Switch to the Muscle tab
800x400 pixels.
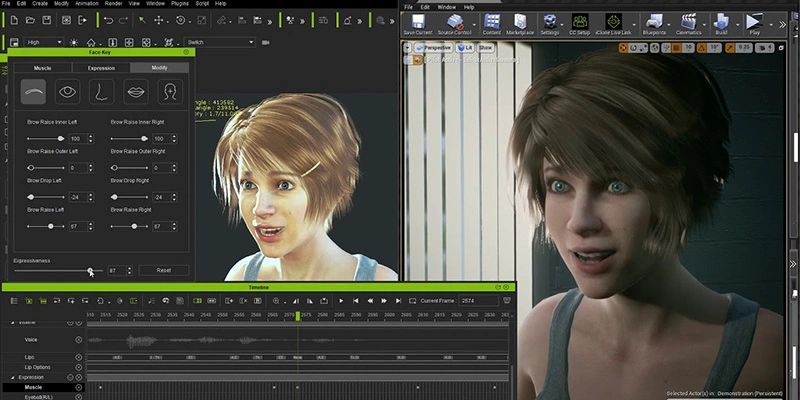(41, 67)
